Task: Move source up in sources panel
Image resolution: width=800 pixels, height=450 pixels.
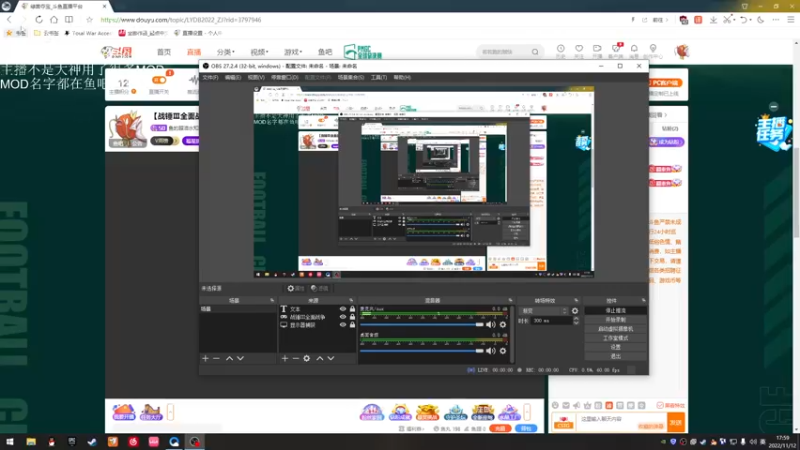Action: 320,359
